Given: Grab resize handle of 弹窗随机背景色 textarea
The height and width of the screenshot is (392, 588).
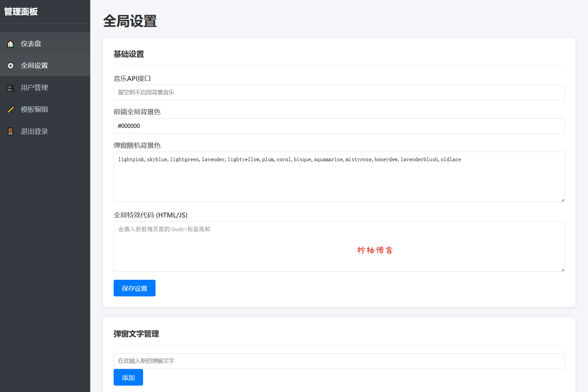Looking at the screenshot, I should [x=562, y=200].
